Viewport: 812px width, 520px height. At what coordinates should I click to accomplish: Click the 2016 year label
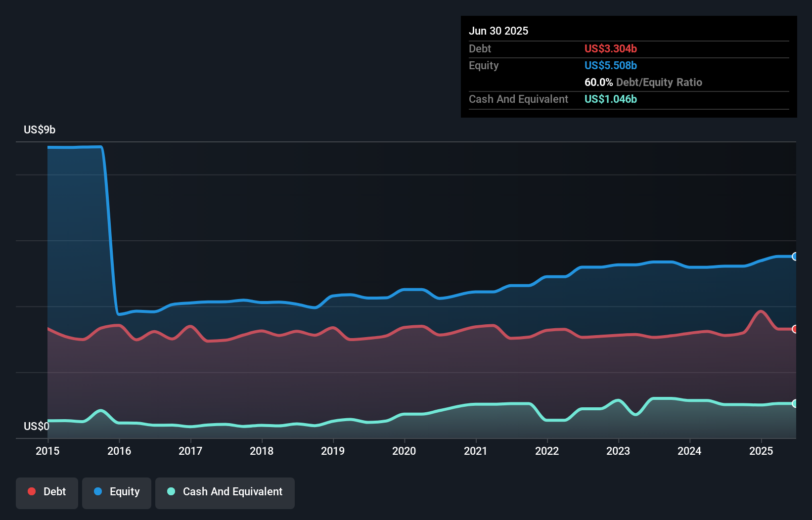(x=119, y=451)
